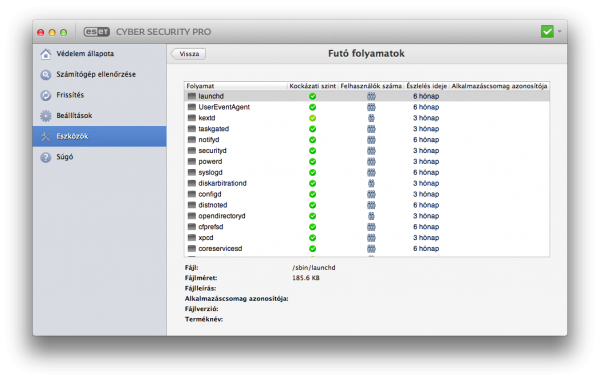Viewport: 600px width, 381px height.
Task: Click the users count icon for UserEventAgent
Action: coord(371,107)
